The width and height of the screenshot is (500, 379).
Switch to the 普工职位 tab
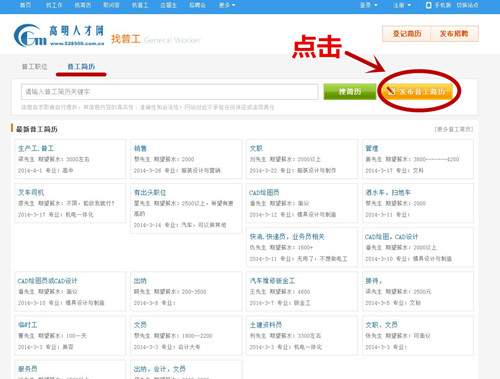click(34, 67)
